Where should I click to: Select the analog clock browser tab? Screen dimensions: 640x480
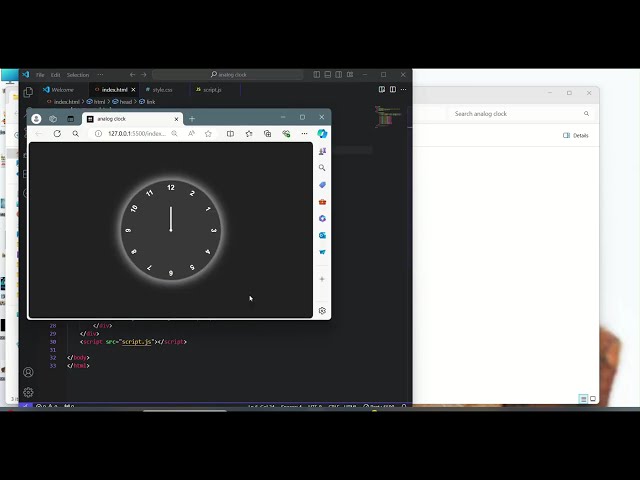pos(131,119)
